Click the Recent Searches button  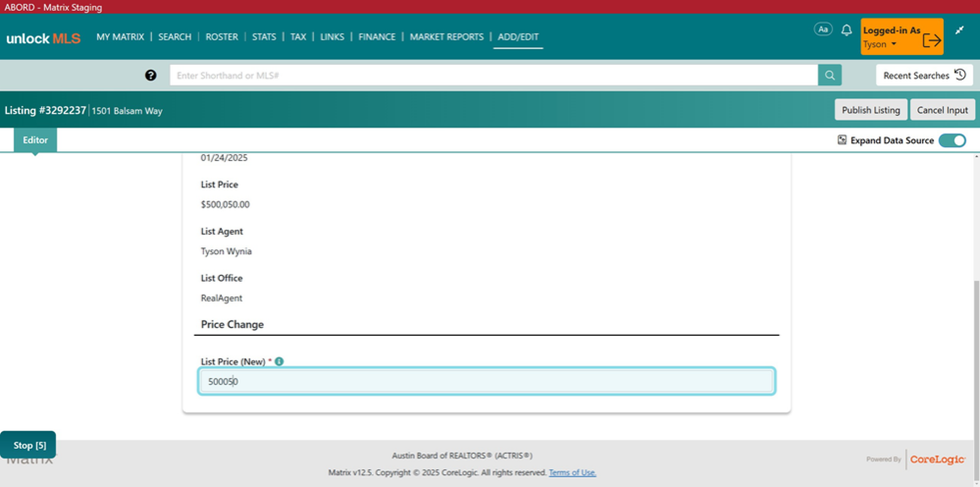924,75
